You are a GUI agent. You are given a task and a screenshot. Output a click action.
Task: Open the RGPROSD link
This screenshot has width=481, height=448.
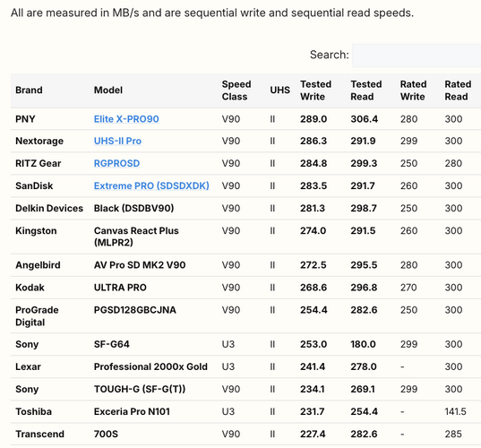(x=116, y=163)
